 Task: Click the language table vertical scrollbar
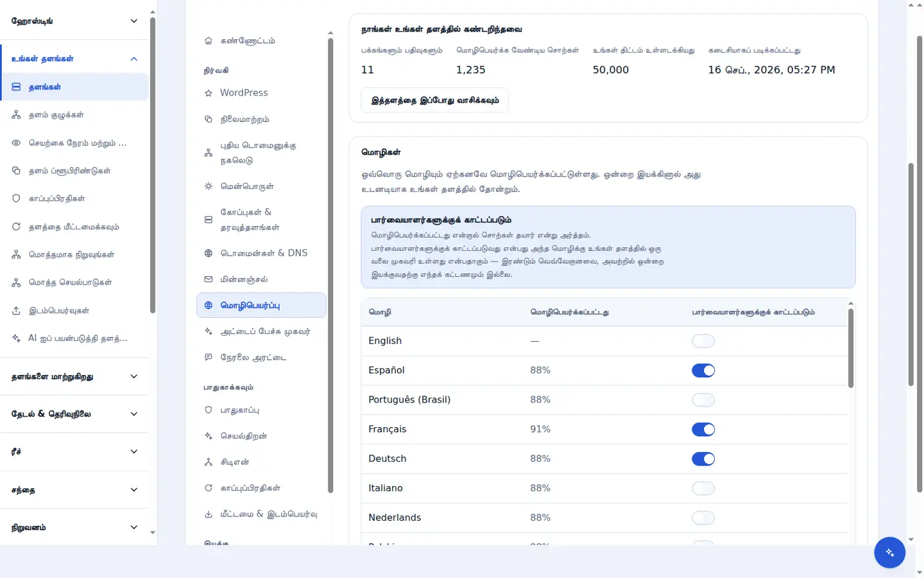click(851, 348)
